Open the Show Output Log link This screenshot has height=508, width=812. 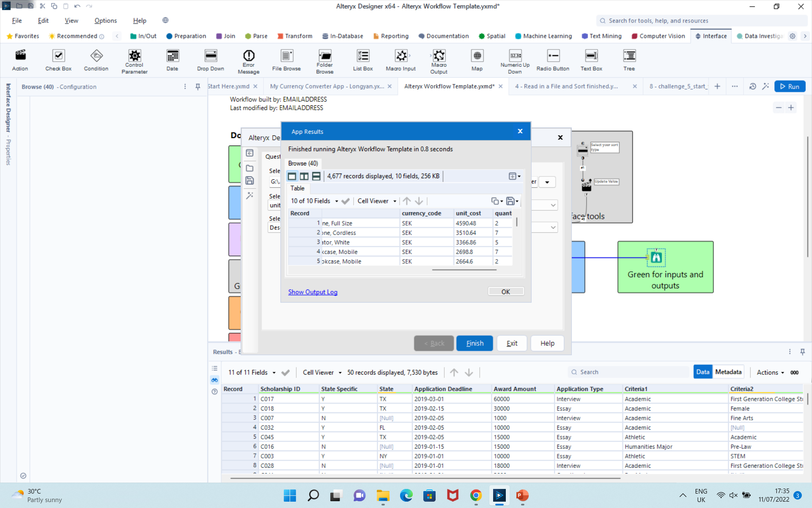(x=313, y=292)
